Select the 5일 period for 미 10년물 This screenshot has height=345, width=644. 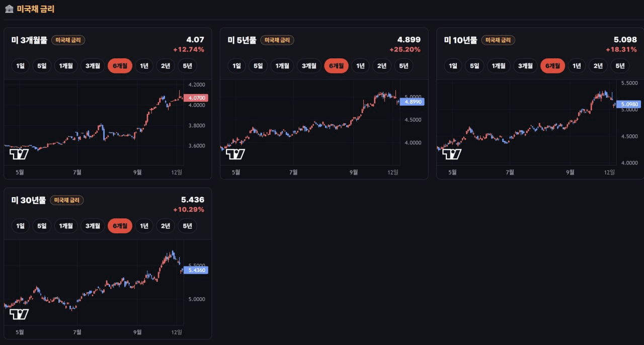pyautogui.click(x=474, y=66)
